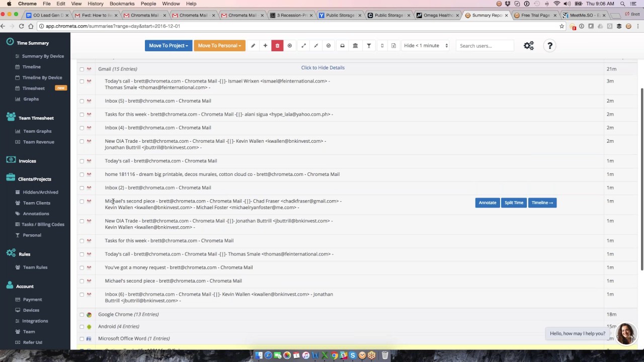Open the History menu in Chrome
The width and height of the screenshot is (644, 362).
coord(95,4)
